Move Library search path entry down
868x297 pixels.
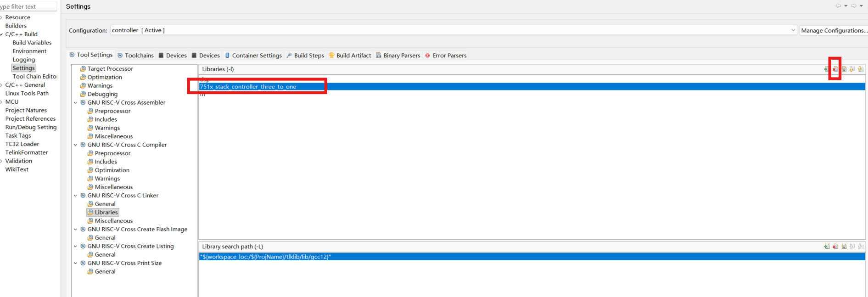point(861,247)
